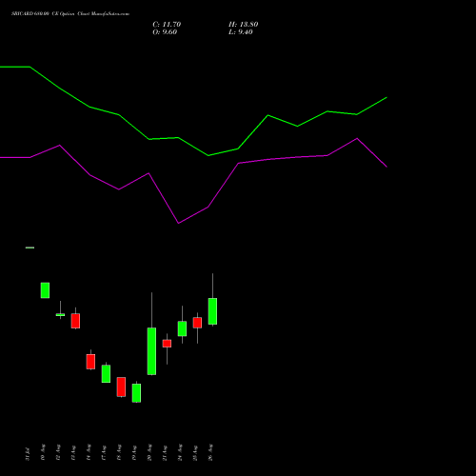Select the 14 Aug date label
Viewport: 476px width, 476px height.
[89, 452]
